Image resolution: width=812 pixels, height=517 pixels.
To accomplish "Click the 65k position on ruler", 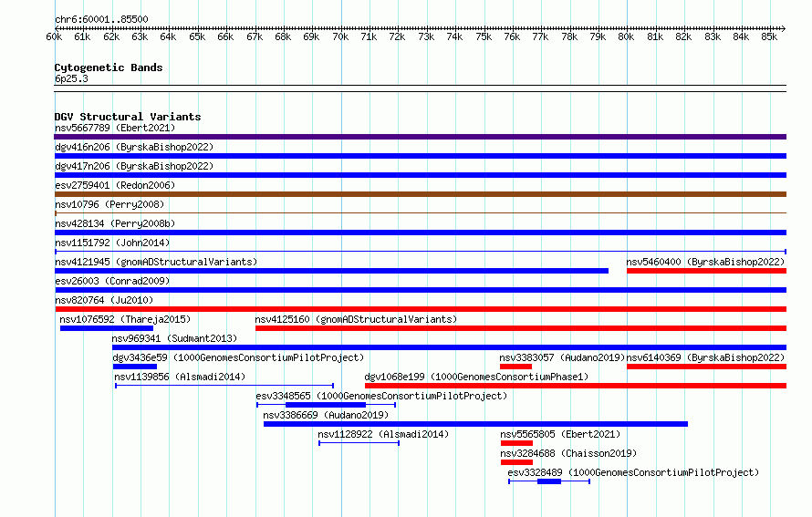I will [197, 36].
